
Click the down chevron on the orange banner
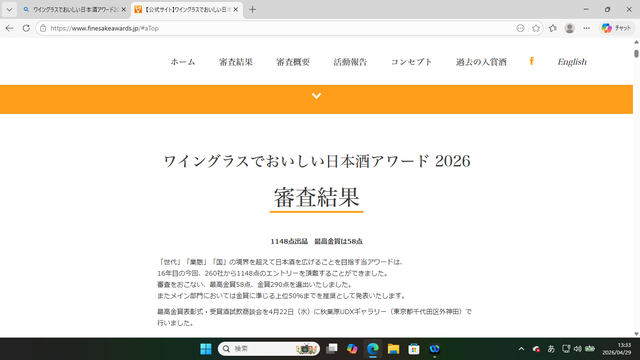pos(316,96)
